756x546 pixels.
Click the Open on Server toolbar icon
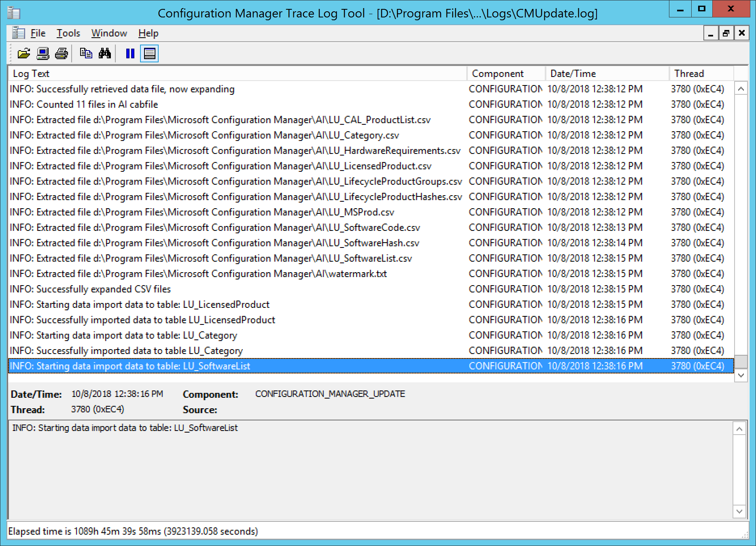[43, 53]
